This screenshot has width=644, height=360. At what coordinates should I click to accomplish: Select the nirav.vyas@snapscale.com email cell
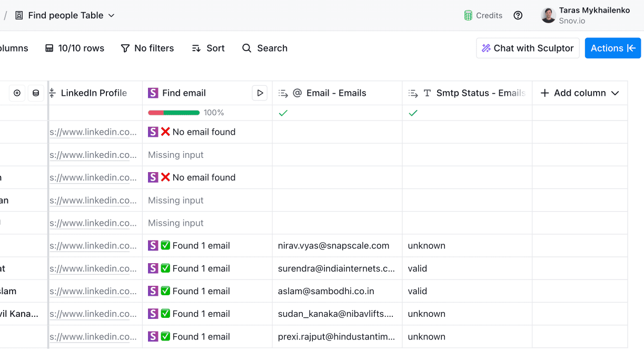(x=333, y=246)
